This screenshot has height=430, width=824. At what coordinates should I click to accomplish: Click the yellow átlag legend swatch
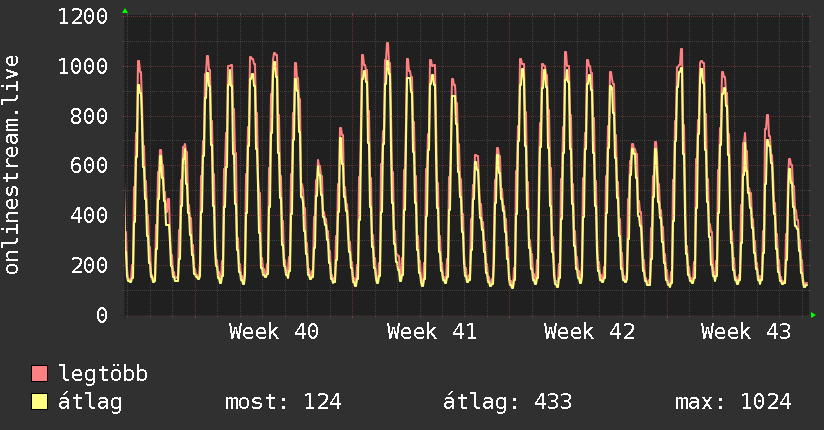pos(40,402)
